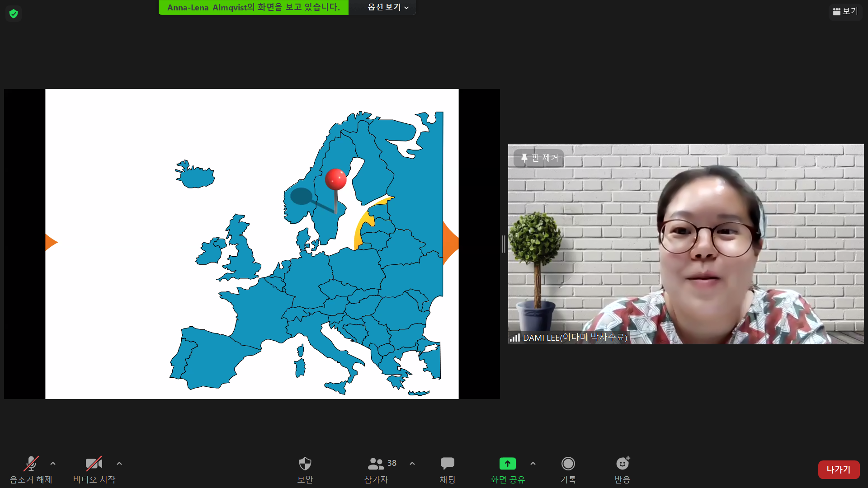The width and height of the screenshot is (868, 488).
Task: Open the 보기 view layout menu
Action: (845, 11)
